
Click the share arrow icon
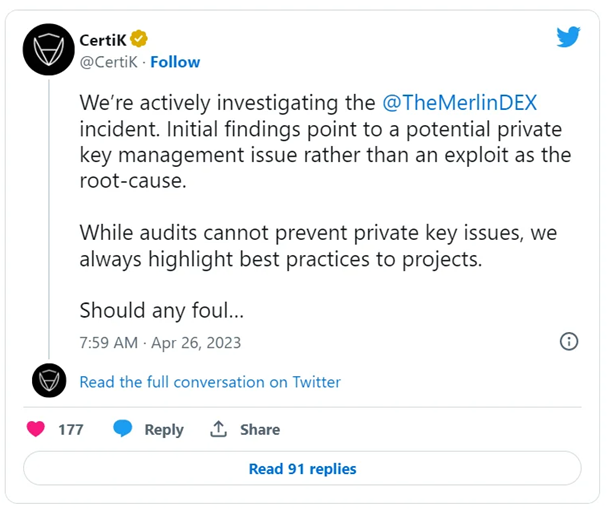tap(218, 429)
